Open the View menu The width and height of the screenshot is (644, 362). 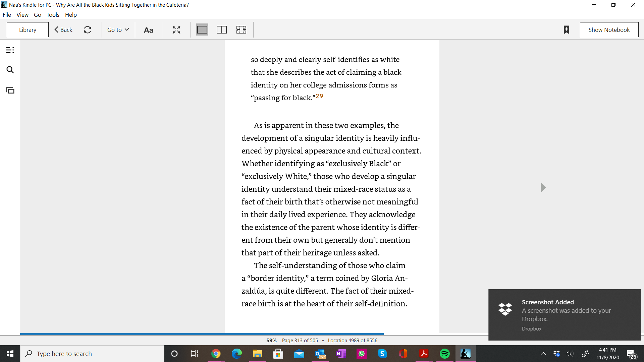pos(22,15)
